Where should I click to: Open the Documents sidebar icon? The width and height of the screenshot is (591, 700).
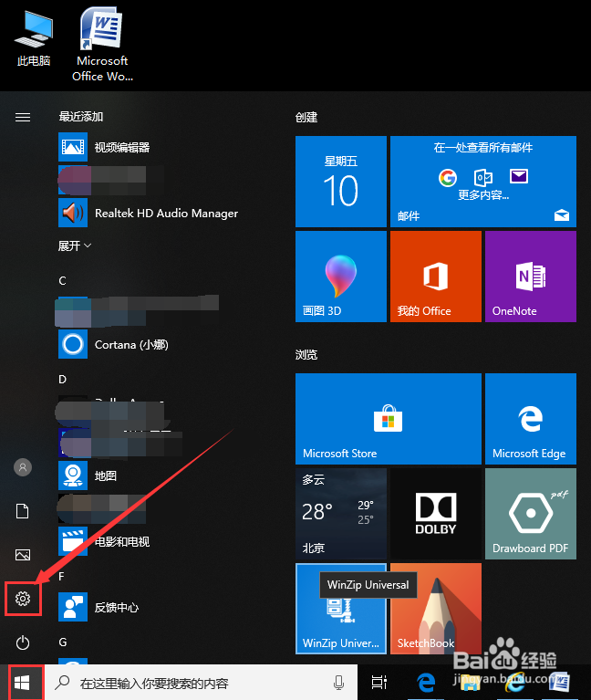pyautogui.click(x=23, y=511)
